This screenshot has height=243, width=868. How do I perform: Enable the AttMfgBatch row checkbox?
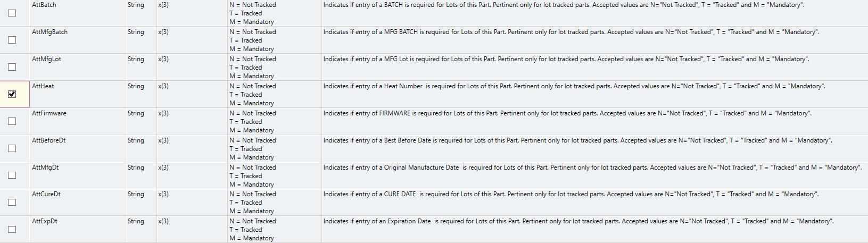tap(12, 40)
